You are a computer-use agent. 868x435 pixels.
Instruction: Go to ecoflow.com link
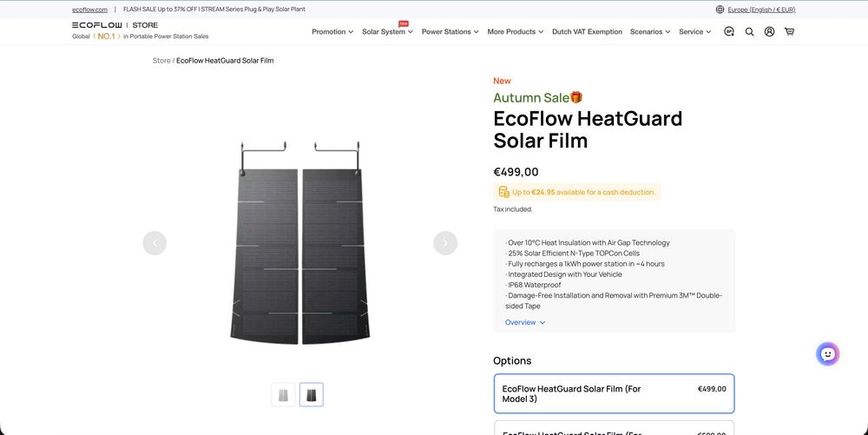click(x=89, y=10)
